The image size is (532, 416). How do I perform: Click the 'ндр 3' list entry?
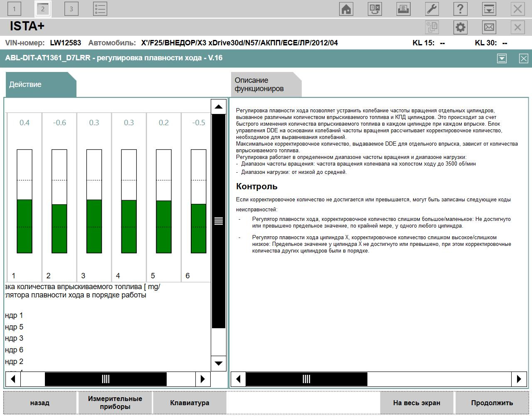(x=14, y=338)
